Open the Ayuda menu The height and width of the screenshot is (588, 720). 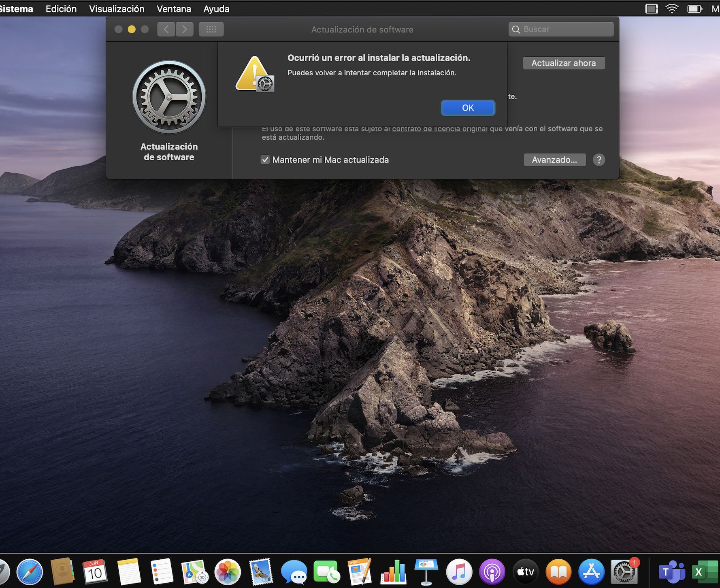coord(216,9)
